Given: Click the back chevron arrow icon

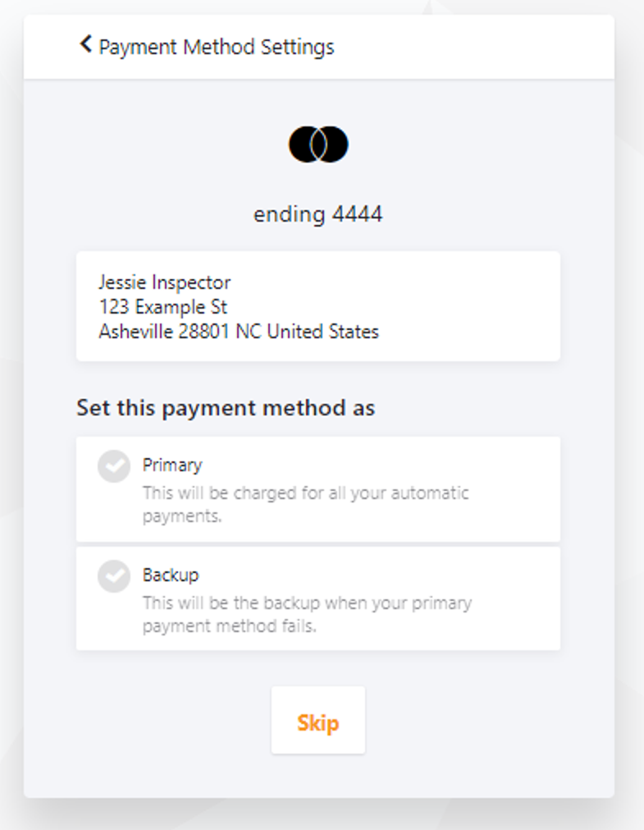Looking at the screenshot, I should coord(85,45).
